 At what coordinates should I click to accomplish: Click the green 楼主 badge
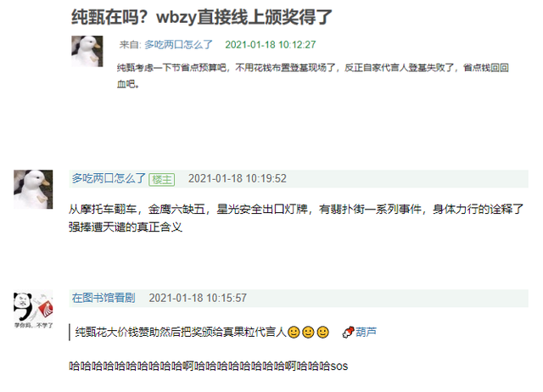pos(162,180)
